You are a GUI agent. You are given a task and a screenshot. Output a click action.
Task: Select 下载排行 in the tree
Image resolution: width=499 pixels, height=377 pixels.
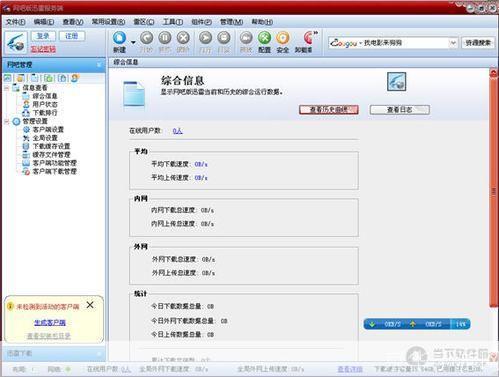click(45, 113)
